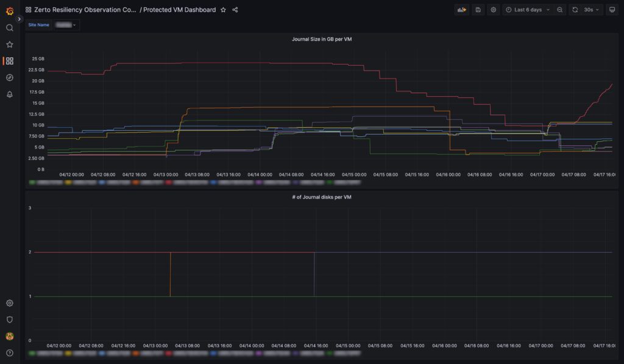Open the Help question mark icon

tap(10, 353)
